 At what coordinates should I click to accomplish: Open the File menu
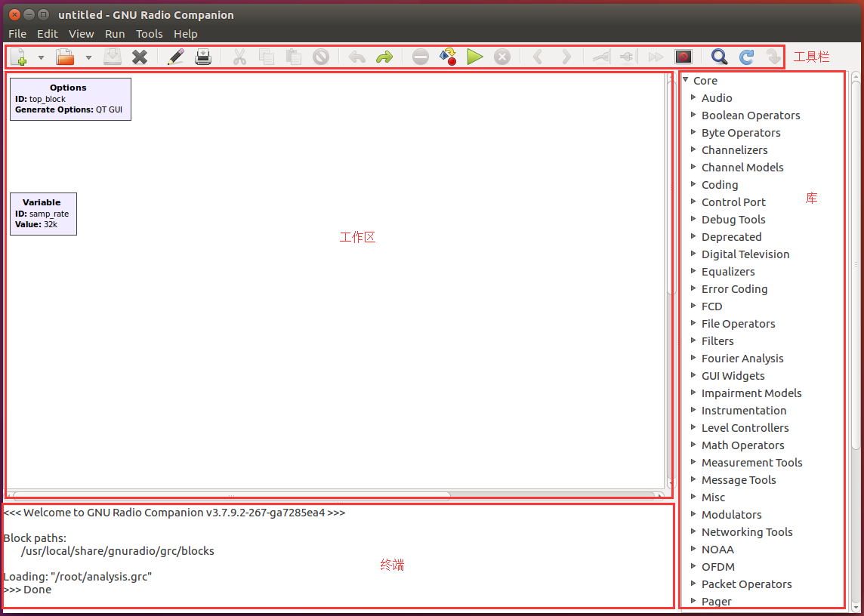pos(17,34)
